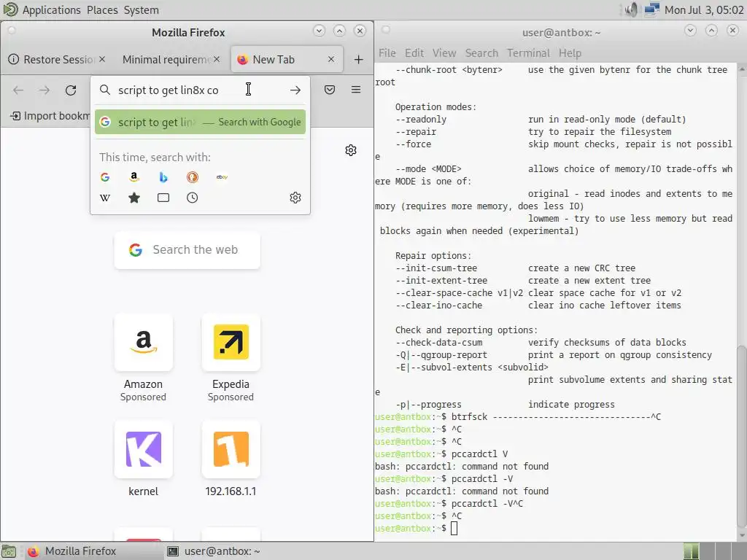The width and height of the screenshot is (747, 560).
Task: Choose the Search with Google suggestion
Action: [200, 122]
